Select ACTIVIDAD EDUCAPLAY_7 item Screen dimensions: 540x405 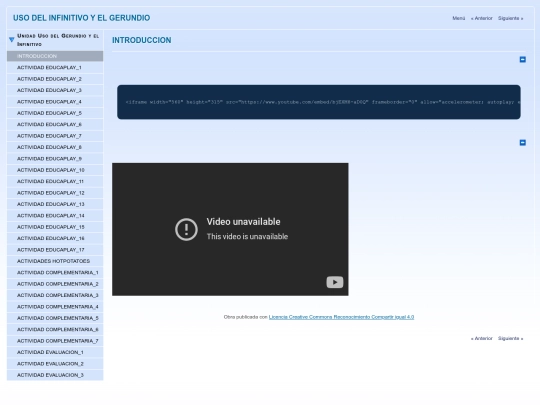[x=55, y=136]
